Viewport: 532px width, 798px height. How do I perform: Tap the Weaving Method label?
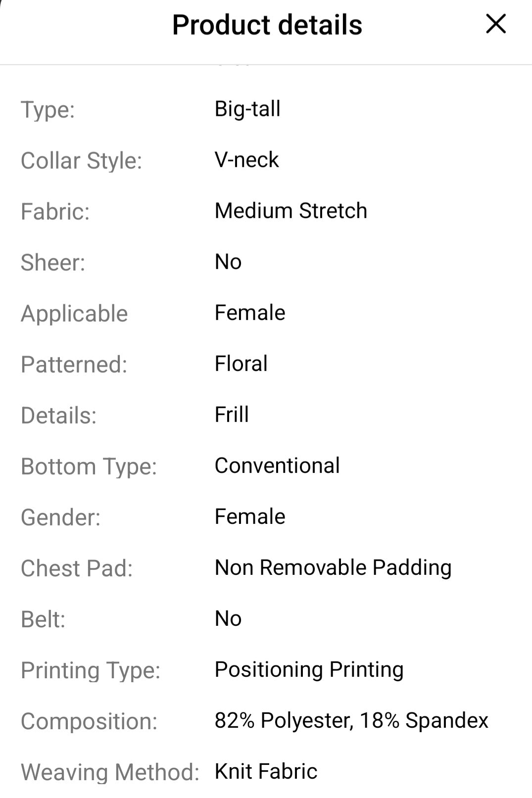click(x=110, y=772)
